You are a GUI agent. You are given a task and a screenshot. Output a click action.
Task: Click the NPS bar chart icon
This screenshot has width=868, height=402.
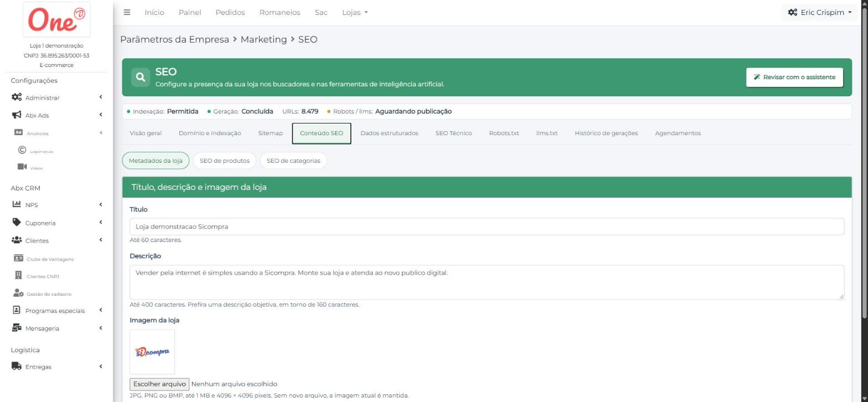click(x=17, y=204)
